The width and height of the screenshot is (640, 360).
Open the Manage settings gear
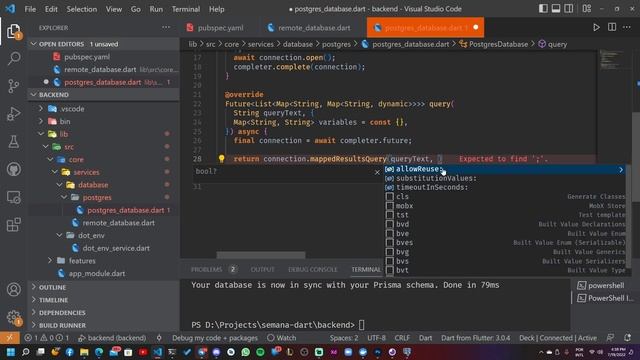13,317
